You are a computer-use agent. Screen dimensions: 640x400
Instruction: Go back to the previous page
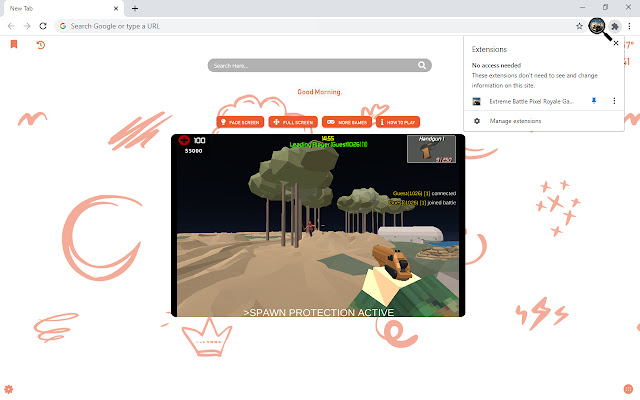point(11,26)
